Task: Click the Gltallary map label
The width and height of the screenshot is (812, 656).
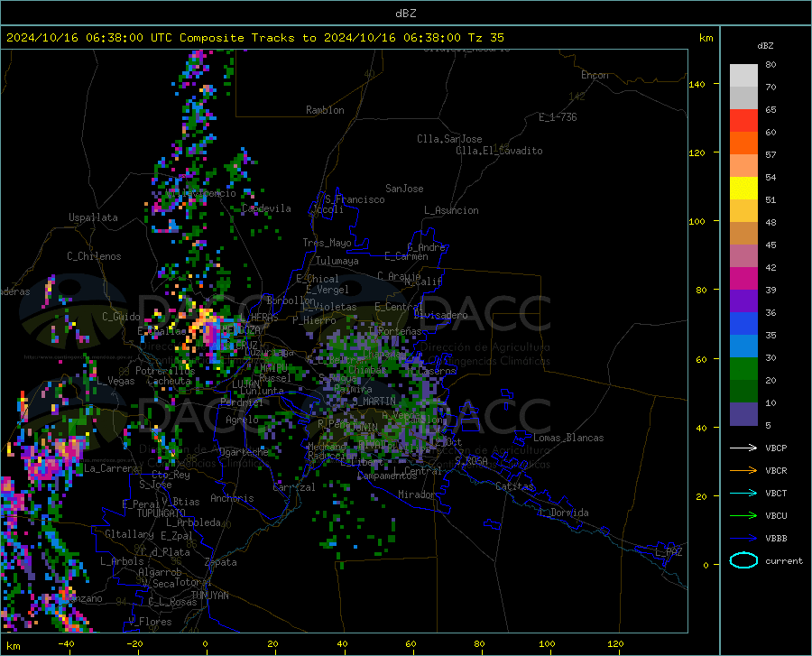Action: [129, 534]
